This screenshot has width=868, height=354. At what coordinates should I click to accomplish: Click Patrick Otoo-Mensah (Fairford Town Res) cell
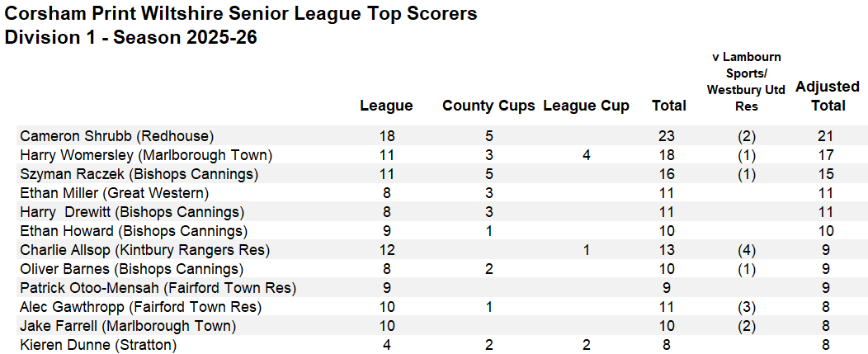tap(158, 288)
